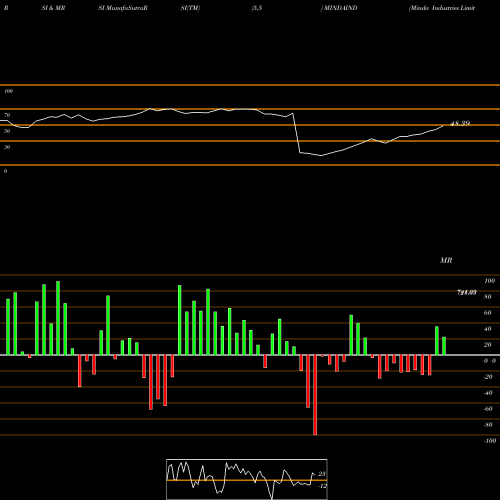
Task: Click the 50 level label on RSI axis
Action: [7, 131]
